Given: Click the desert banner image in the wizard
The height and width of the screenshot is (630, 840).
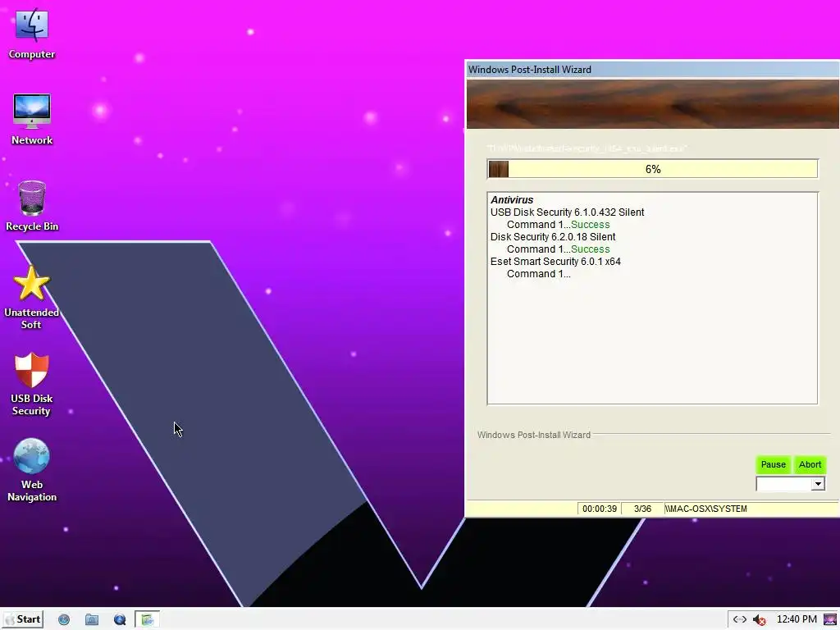Looking at the screenshot, I should [652, 104].
